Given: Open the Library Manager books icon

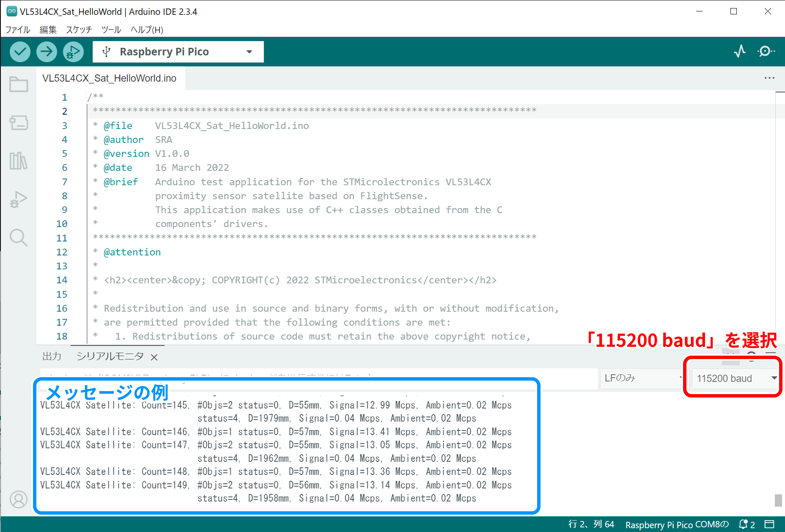Looking at the screenshot, I should pos(19,161).
